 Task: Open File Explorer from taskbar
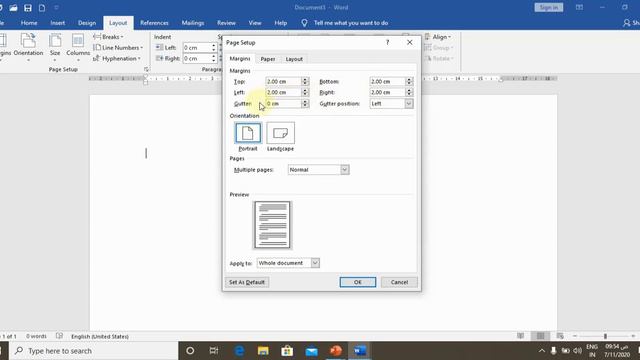click(263, 351)
